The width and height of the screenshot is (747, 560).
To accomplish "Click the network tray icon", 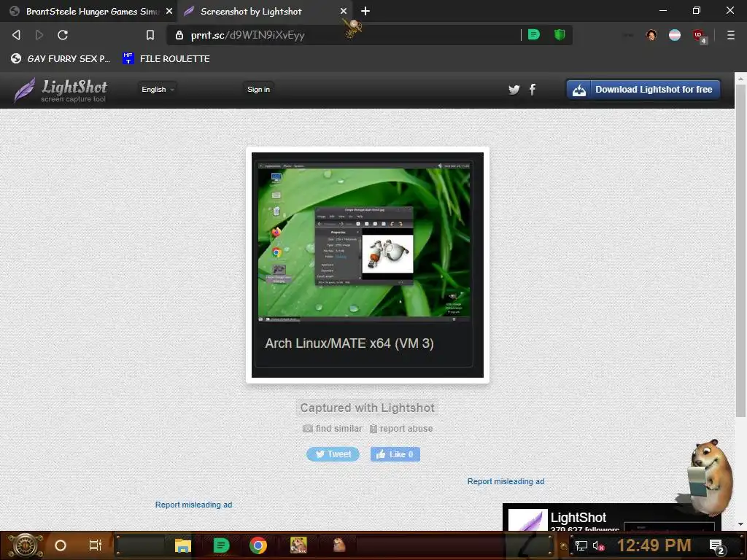I will tap(581, 545).
